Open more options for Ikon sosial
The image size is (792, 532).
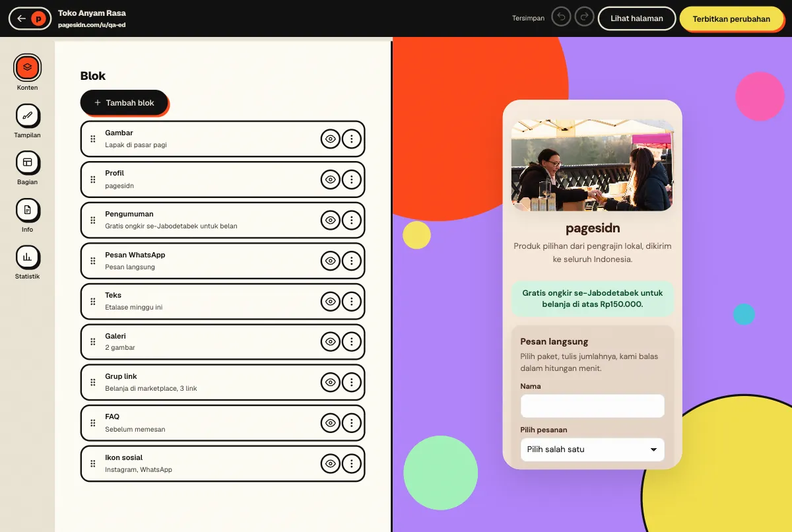tap(352, 463)
